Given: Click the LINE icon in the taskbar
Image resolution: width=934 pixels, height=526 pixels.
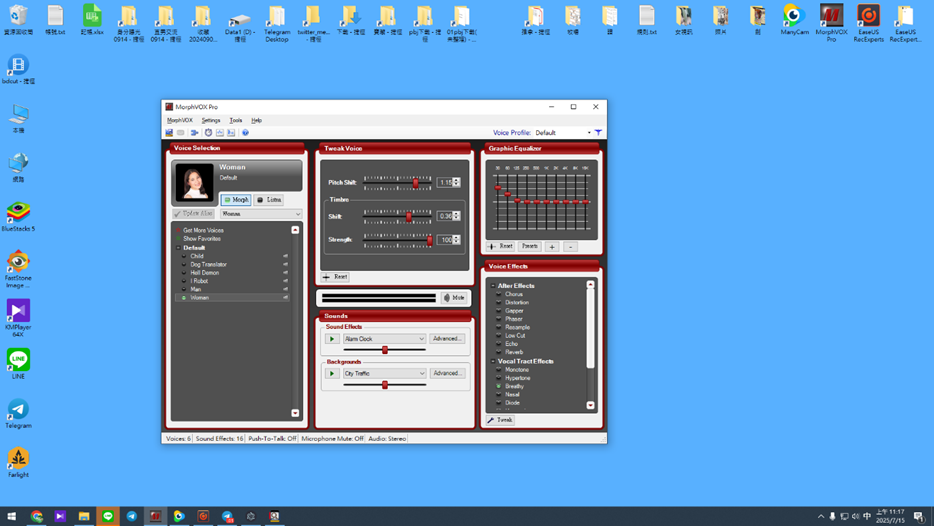Looking at the screenshot, I should tap(108, 516).
